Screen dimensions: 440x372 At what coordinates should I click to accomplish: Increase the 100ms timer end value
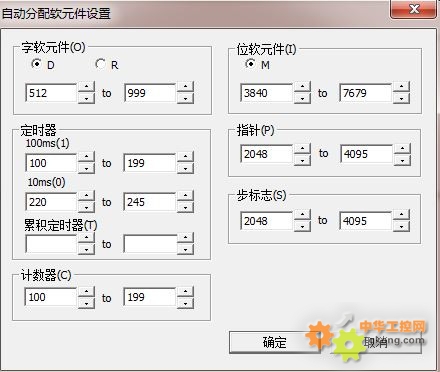click(x=185, y=157)
